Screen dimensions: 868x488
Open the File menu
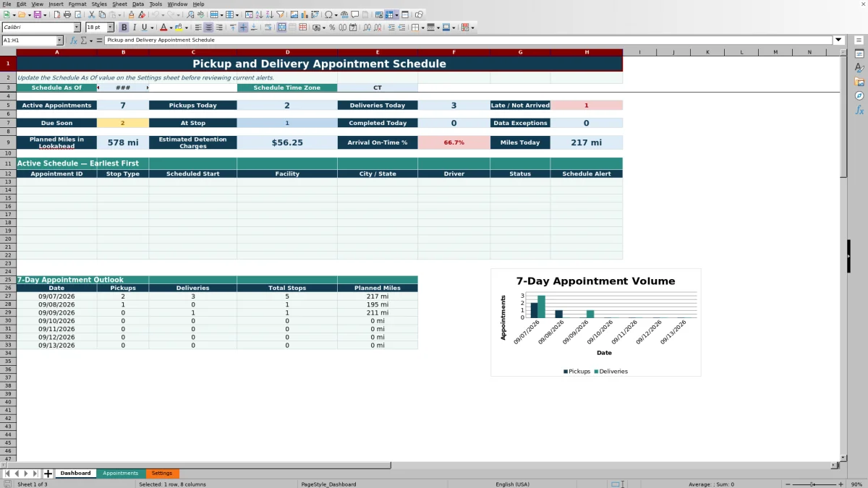point(7,4)
